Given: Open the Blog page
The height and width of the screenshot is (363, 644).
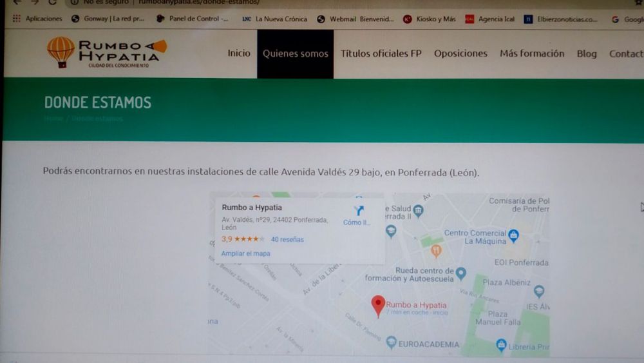Looking at the screenshot, I should [x=587, y=54].
